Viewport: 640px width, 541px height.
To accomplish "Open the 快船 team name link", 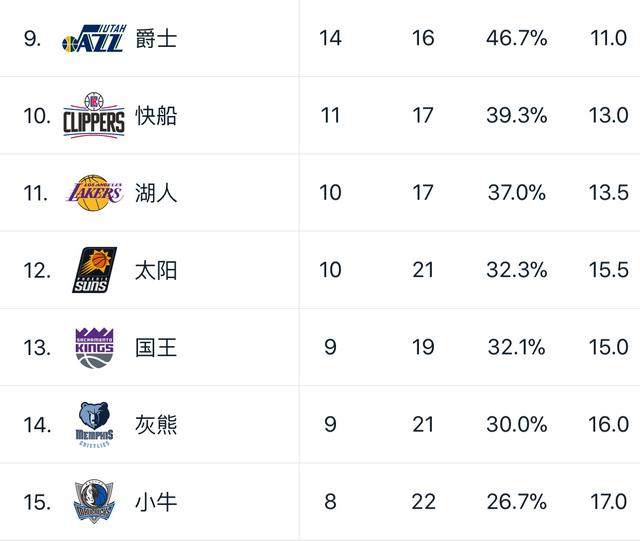I will 156,116.
